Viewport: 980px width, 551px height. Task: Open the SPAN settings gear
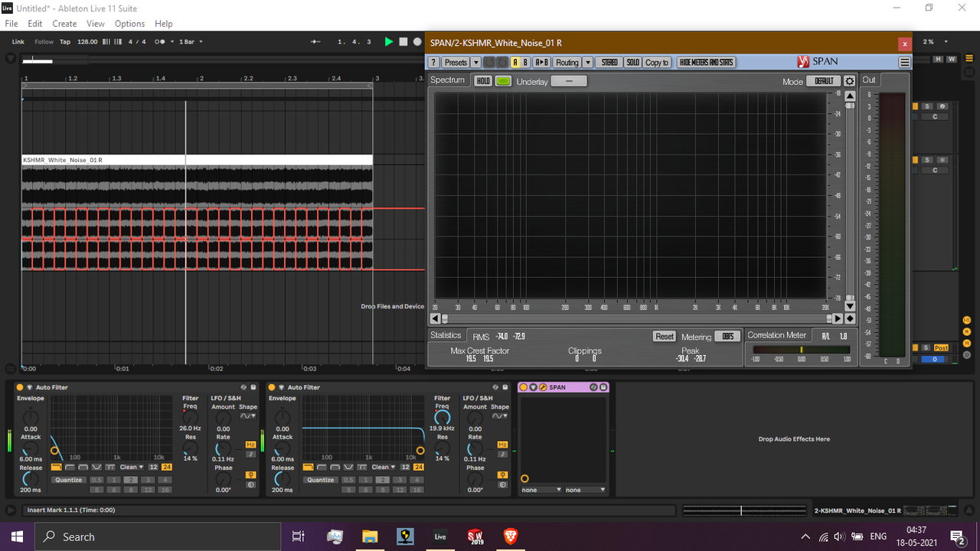click(x=850, y=80)
